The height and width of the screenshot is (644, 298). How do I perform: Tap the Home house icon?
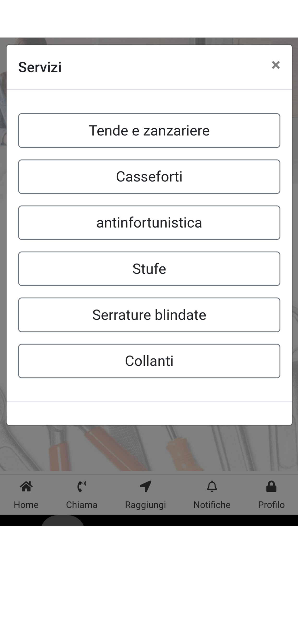click(x=26, y=486)
